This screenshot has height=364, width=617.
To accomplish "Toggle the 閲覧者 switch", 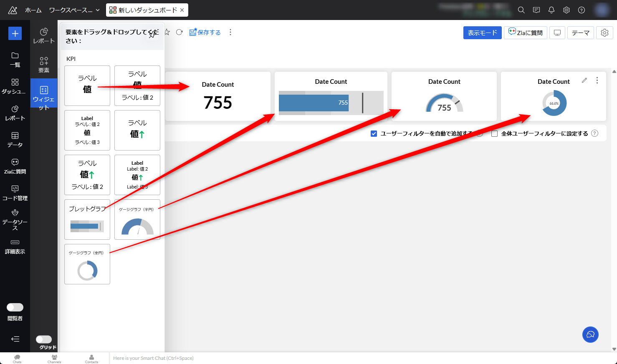I will [x=15, y=307].
